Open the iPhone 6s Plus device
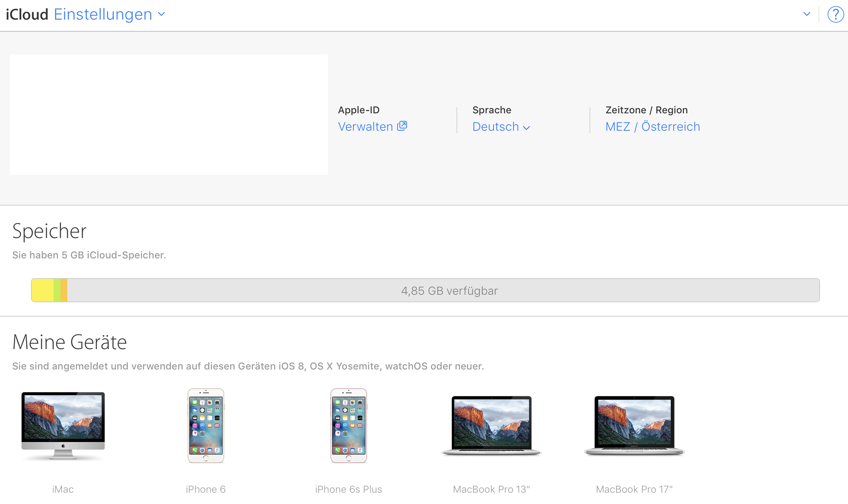This screenshot has height=504, width=848. 348,425
